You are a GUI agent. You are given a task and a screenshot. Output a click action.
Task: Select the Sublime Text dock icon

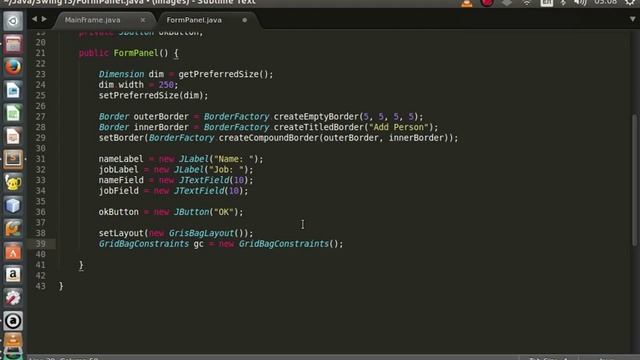click(13, 159)
